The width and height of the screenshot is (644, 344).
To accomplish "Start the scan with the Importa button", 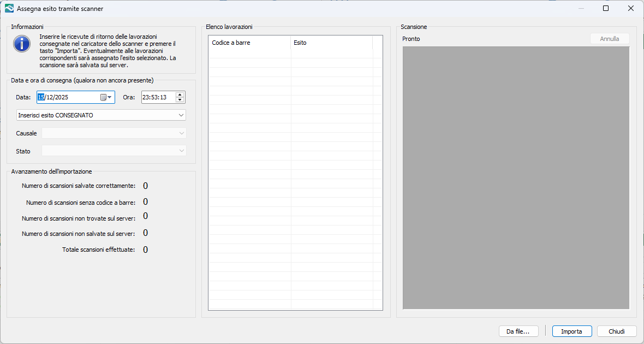I will 571,331.
